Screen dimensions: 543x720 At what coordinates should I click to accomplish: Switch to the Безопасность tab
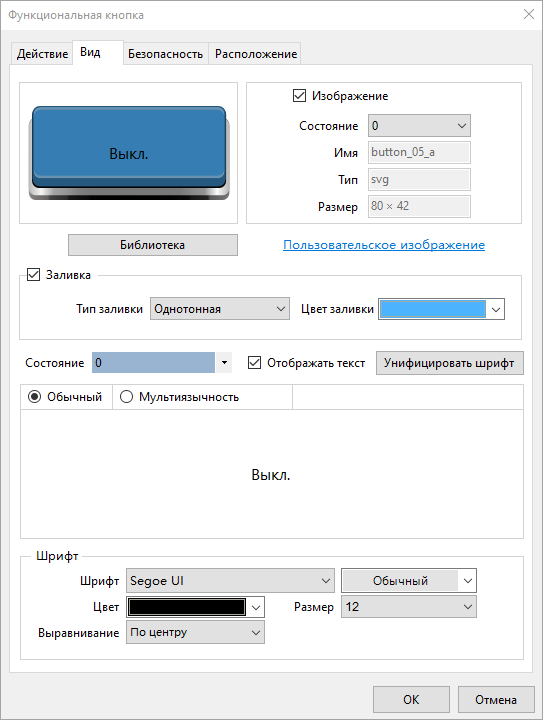[x=165, y=54]
